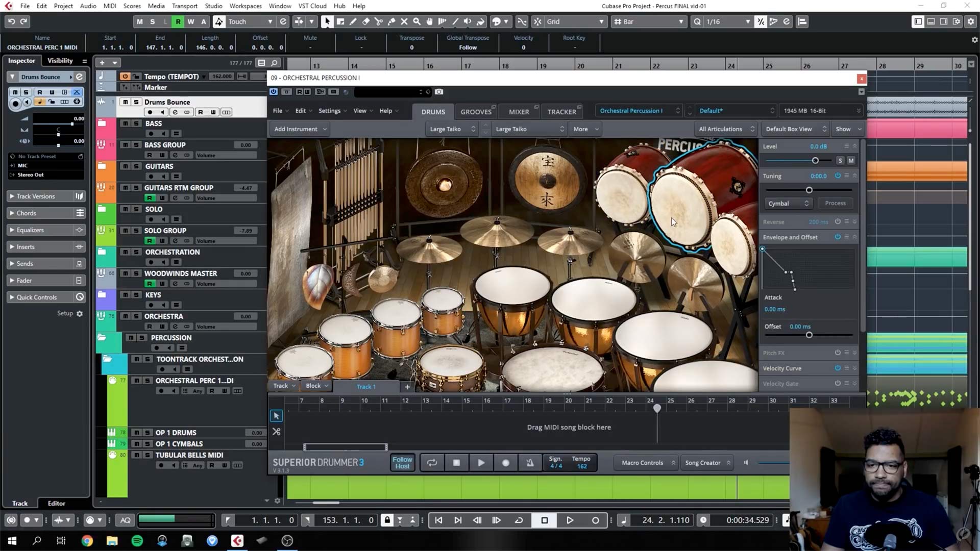Open File Explorer from Windows taskbar
This screenshot has width=980, height=551.
(112, 541)
